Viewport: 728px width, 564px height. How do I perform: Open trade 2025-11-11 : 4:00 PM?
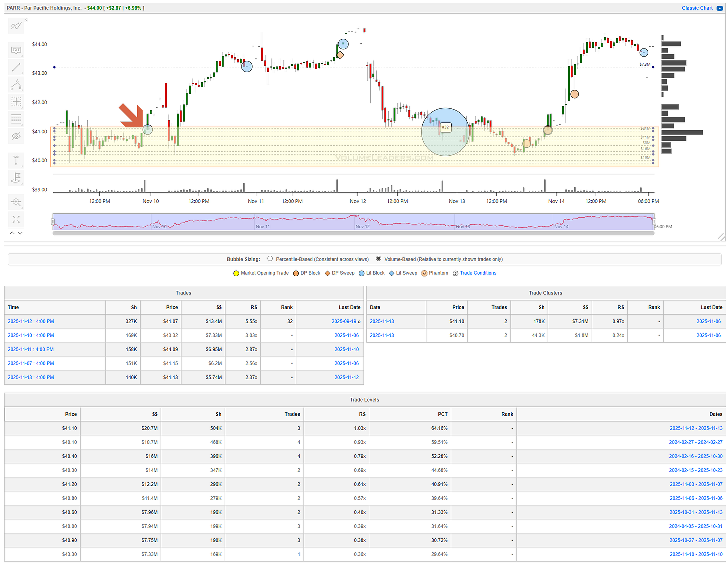(31, 349)
